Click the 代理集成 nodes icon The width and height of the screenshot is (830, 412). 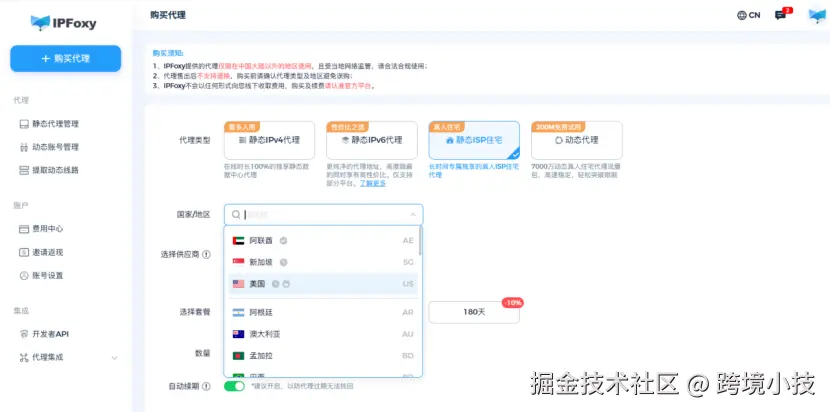point(24,357)
